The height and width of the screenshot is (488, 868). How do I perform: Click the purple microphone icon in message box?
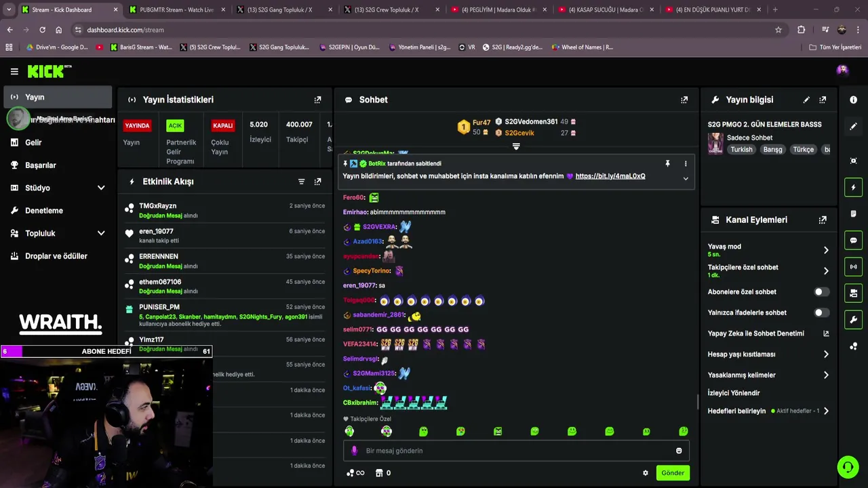click(354, 451)
